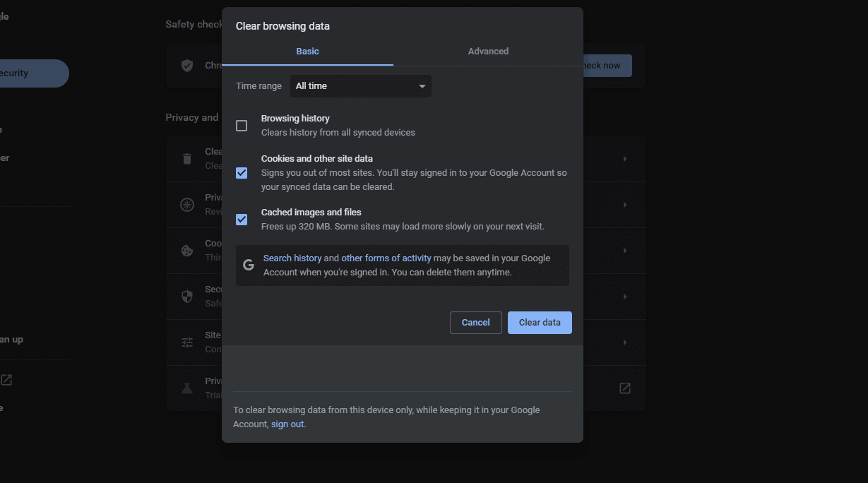Screen dimensions: 868x483
Task: Click the half-filled security shield icon in the settings list
Action: 187,297
